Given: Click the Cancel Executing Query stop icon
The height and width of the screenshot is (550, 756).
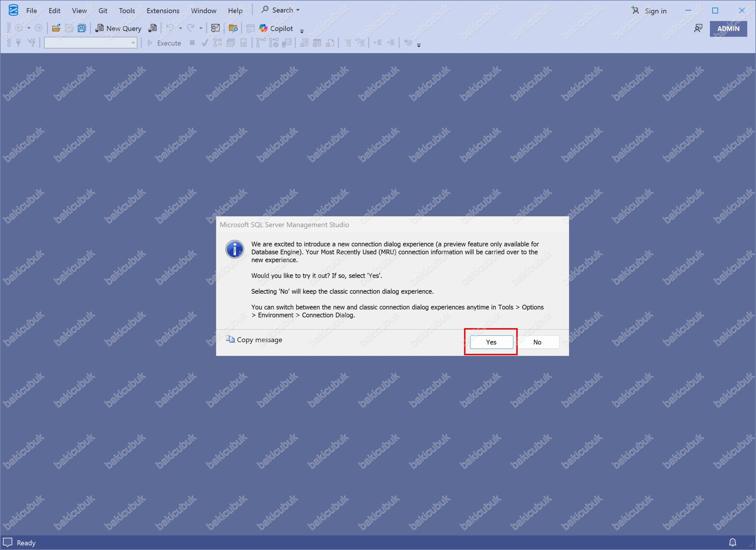Looking at the screenshot, I should [192, 42].
